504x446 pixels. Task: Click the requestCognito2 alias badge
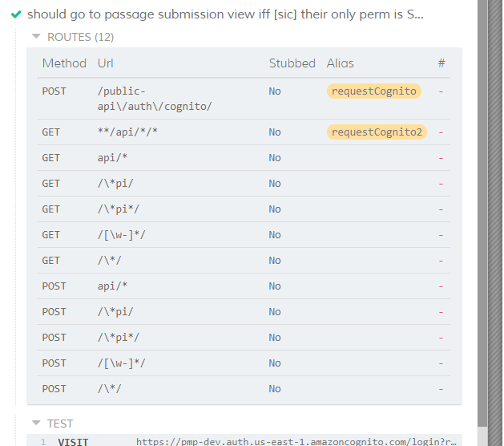377,132
